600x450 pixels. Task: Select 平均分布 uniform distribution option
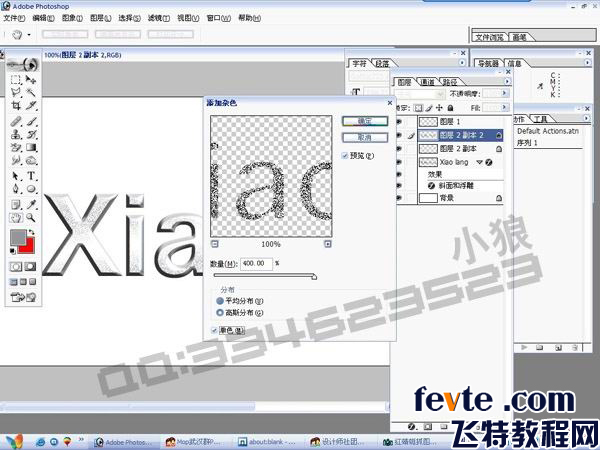click(x=220, y=299)
